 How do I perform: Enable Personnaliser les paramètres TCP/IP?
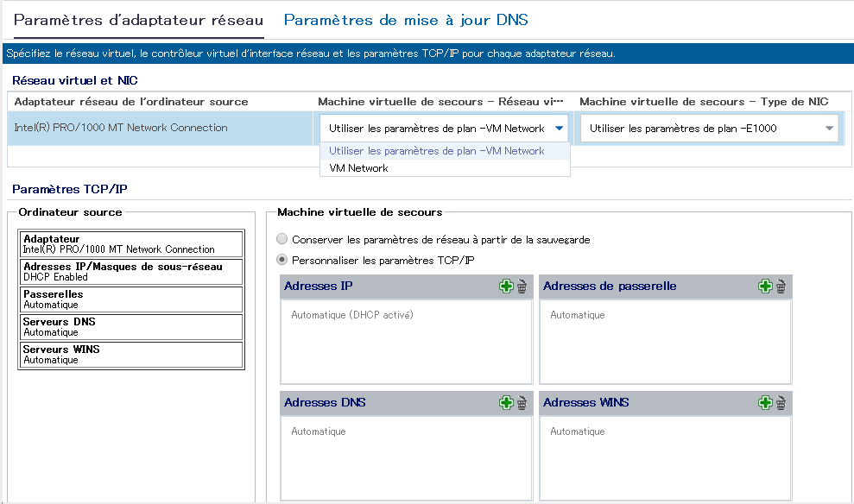pos(282,258)
